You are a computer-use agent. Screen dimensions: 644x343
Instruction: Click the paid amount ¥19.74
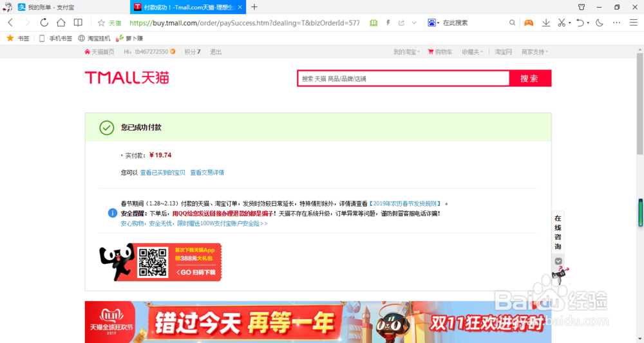click(x=160, y=155)
